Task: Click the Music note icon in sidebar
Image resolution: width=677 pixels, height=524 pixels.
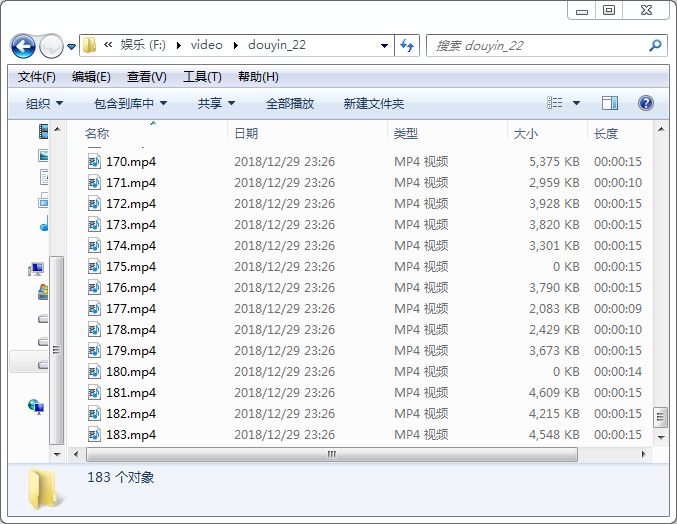Action: click(x=44, y=223)
